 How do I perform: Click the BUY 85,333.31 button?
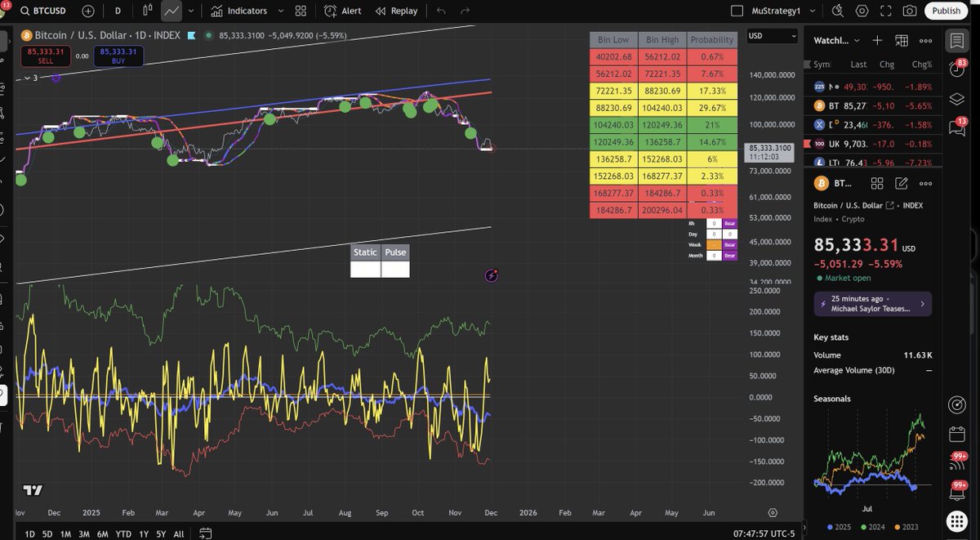point(118,56)
